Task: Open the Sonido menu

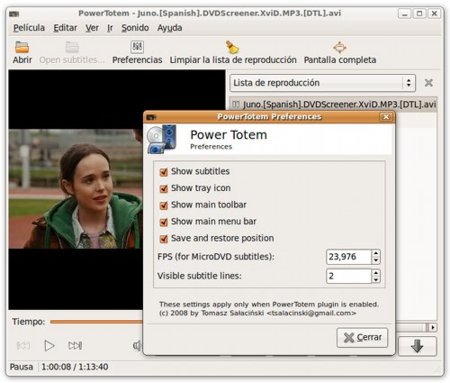Action: click(135, 28)
